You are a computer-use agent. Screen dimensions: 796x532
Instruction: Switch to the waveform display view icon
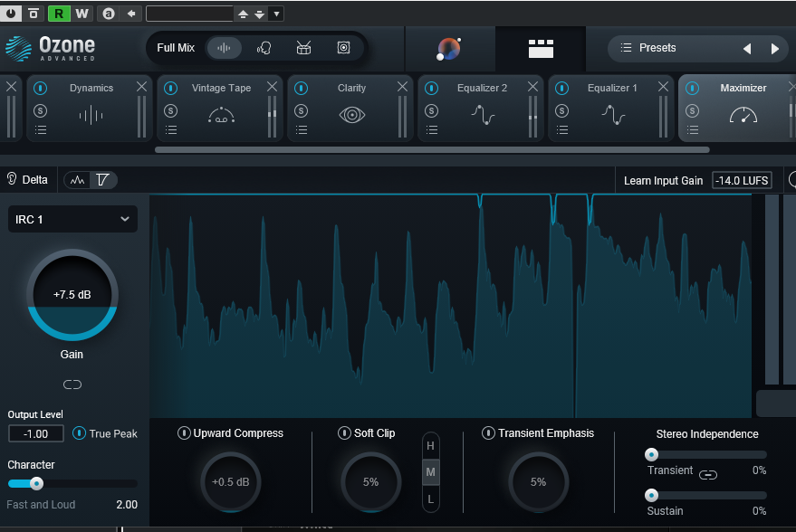click(78, 180)
